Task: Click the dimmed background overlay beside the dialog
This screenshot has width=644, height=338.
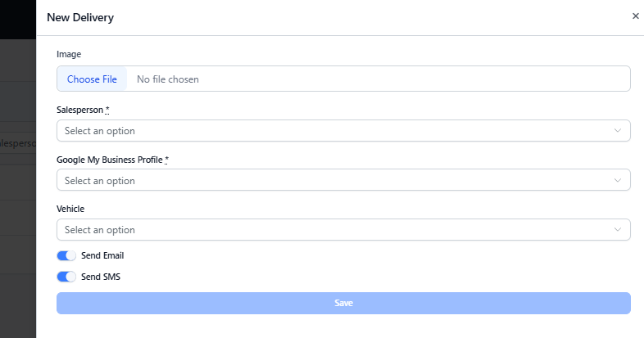Action: coord(18,205)
